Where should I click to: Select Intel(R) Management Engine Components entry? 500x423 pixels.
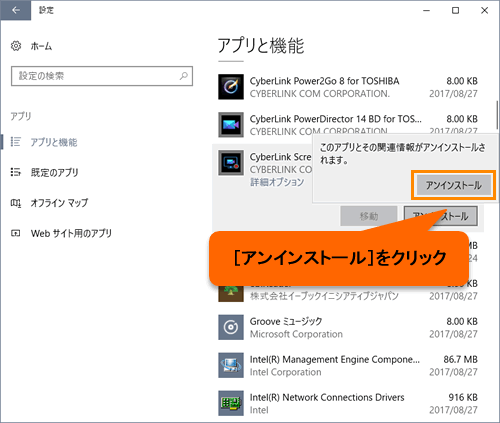(335, 359)
